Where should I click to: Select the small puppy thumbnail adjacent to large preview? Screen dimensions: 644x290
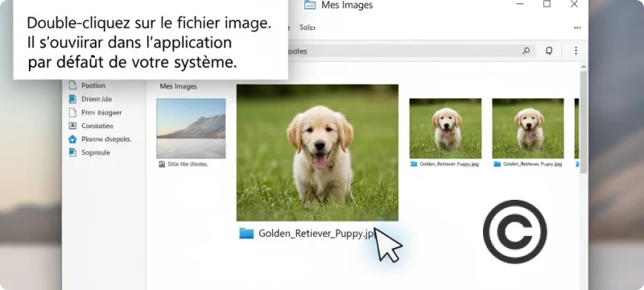click(x=445, y=128)
